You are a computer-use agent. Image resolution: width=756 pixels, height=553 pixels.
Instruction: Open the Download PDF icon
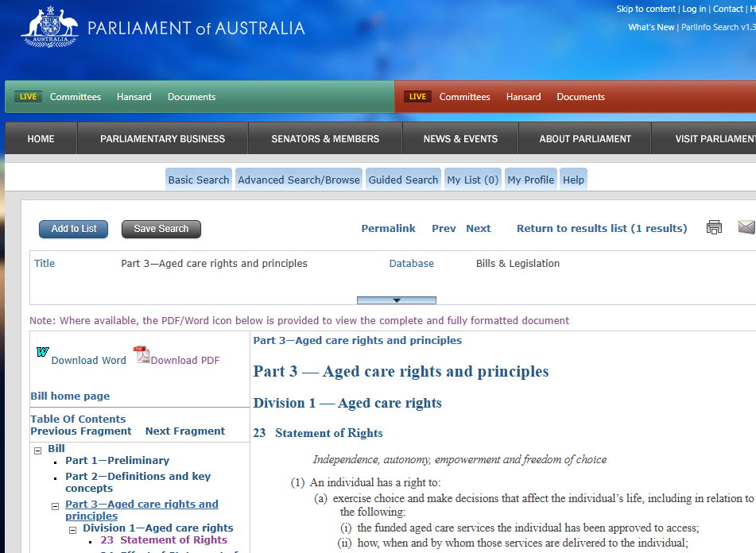click(141, 355)
